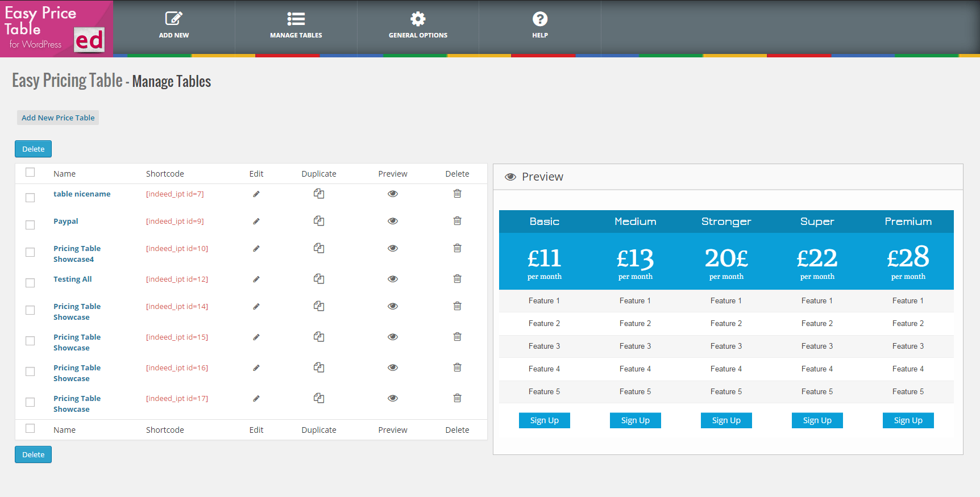Check the id=17 row checkbox
The width and height of the screenshot is (980, 497).
pos(30,402)
